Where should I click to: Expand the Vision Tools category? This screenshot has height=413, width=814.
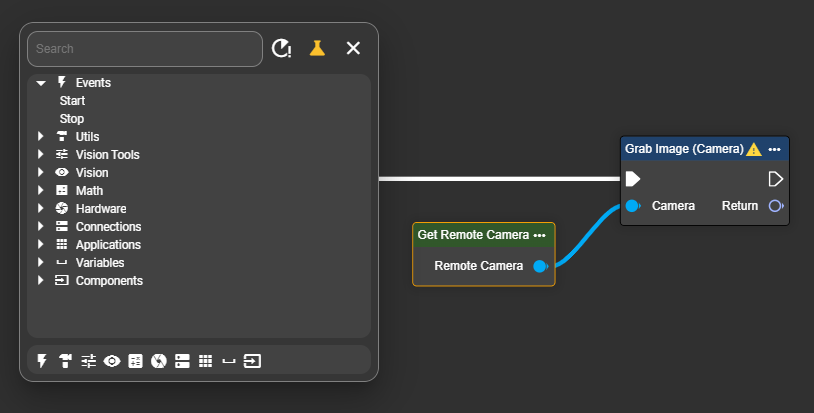[41, 155]
